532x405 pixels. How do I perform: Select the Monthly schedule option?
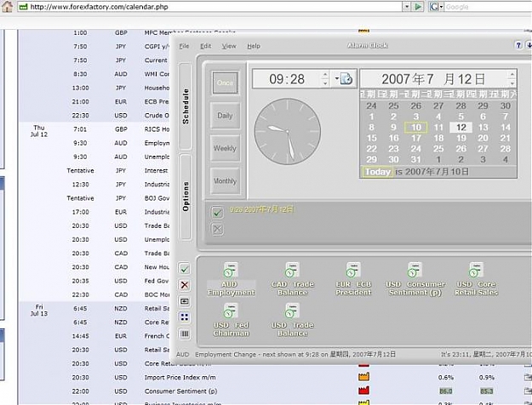[225, 180]
